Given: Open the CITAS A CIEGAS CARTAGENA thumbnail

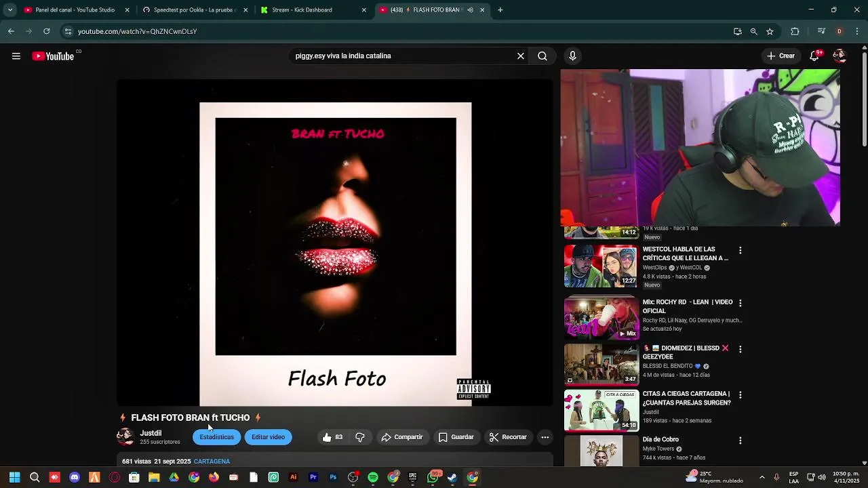Looking at the screenshot, I should point(601,410).
